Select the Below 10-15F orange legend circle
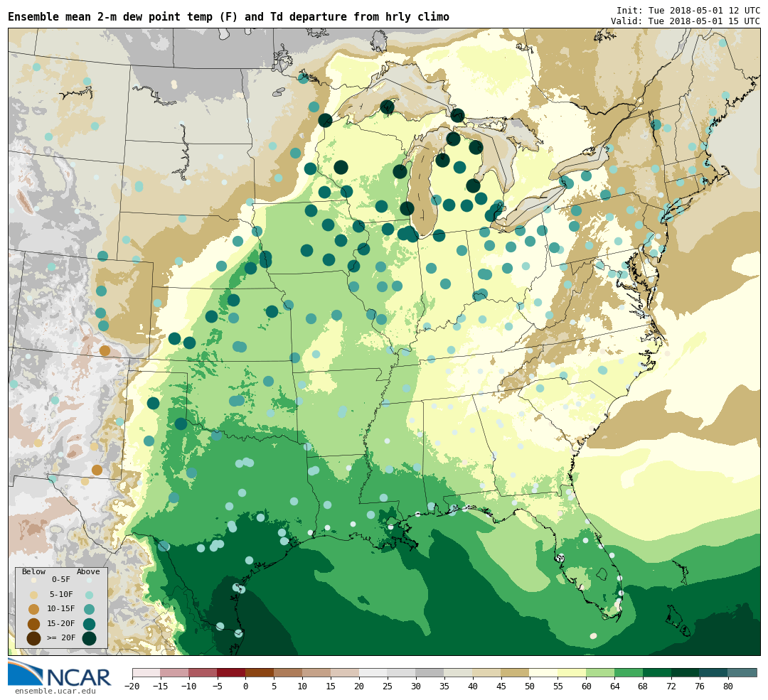 (34, 610)
